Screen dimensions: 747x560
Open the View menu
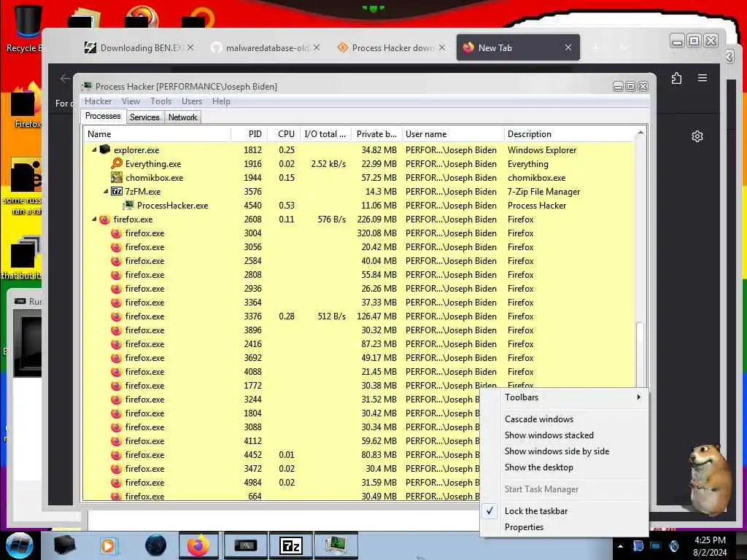[131, 101]
